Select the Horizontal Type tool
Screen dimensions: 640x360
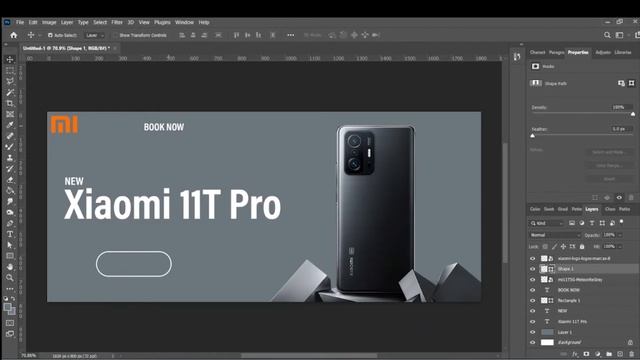coord(10,234)
